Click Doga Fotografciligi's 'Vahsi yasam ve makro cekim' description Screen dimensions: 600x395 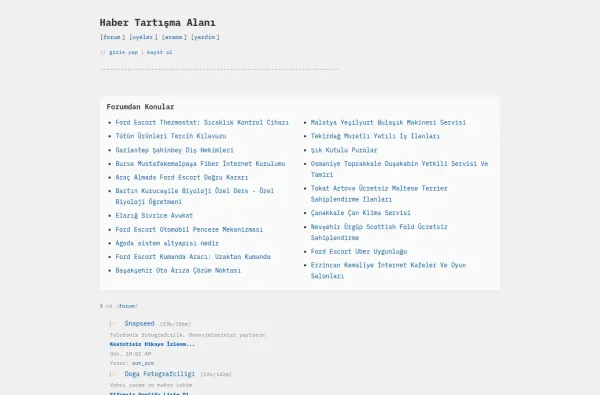152,385
